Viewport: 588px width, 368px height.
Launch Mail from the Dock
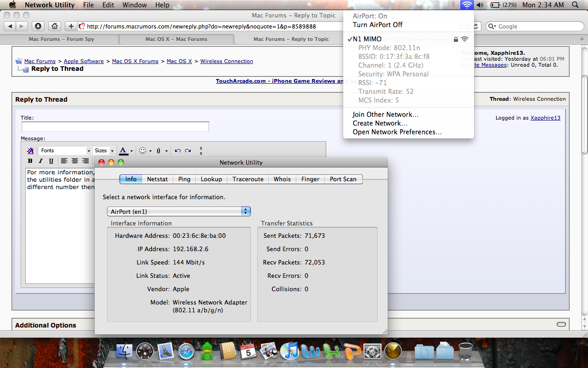pyautogui.click(x=166, y=352)
